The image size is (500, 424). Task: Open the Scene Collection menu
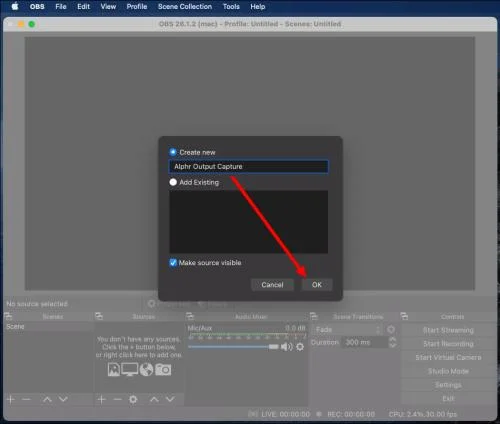(185, 7)
